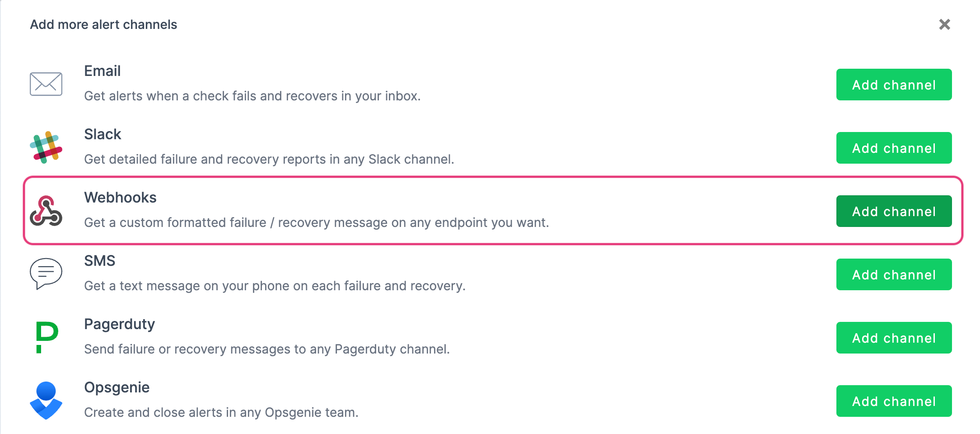Add the Pagerduty alert channel

[894, 337]
